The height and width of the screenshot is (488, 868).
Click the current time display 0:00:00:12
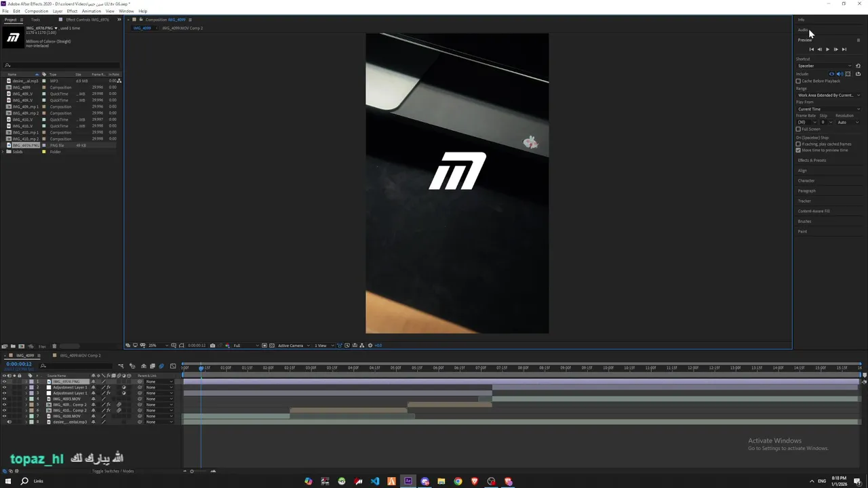tap(19, 364)
